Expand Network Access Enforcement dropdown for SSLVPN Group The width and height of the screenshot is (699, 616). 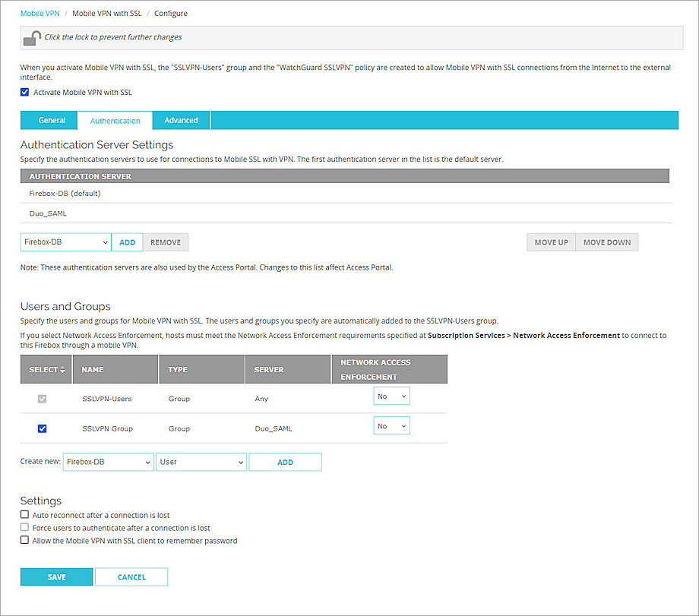(x=391, y=426)
